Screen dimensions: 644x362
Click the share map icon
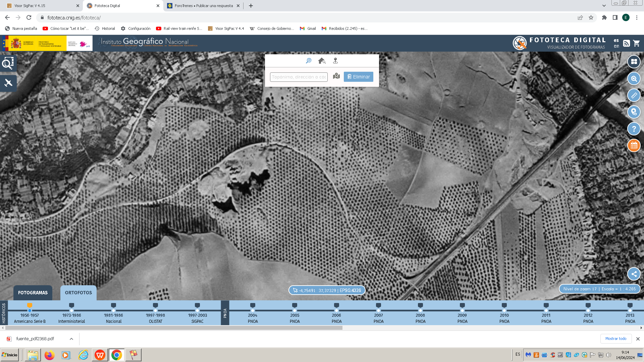634,274
